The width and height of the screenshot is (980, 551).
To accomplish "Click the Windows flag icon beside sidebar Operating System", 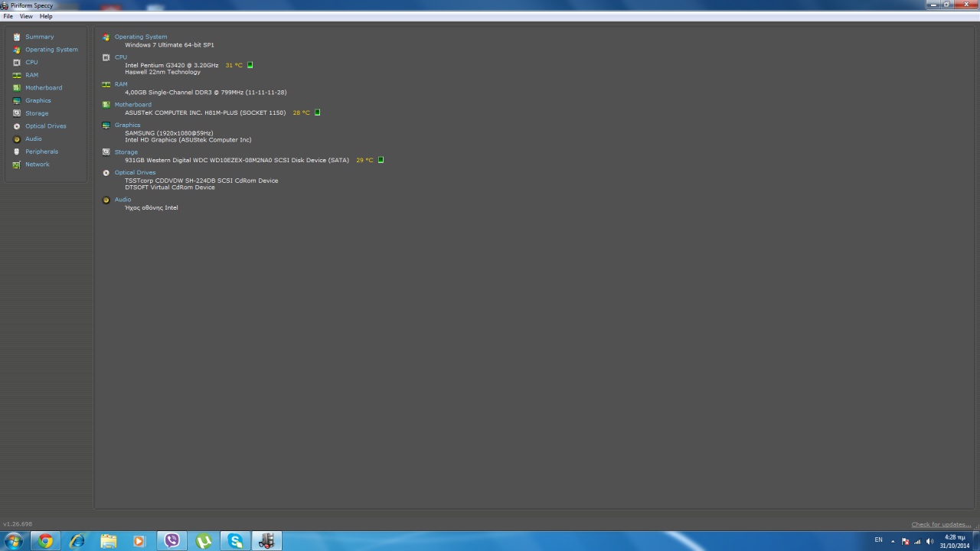I will coord(17,50).
